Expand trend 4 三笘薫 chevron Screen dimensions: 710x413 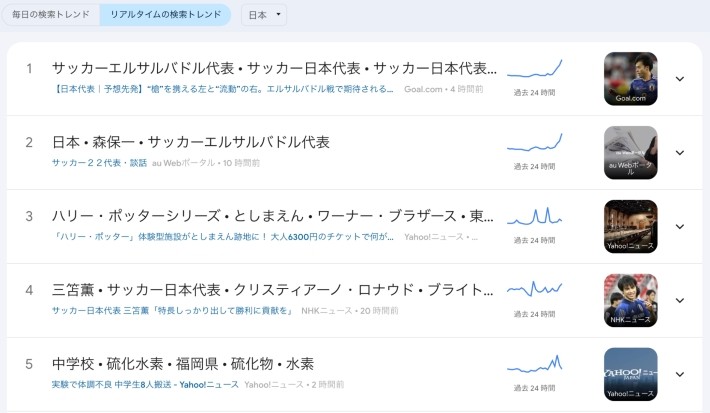coord(680,300)
